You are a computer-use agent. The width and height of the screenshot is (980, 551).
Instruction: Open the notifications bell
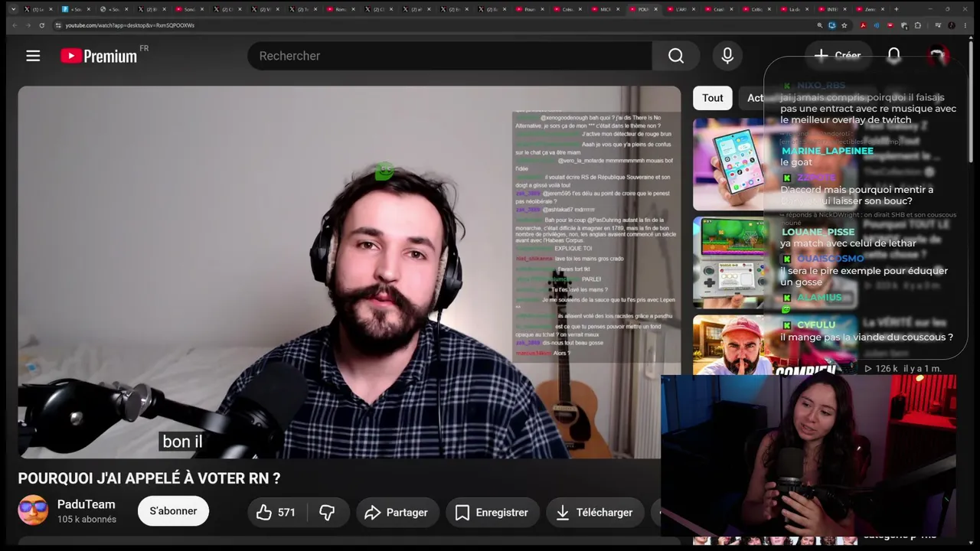point(893,55)
